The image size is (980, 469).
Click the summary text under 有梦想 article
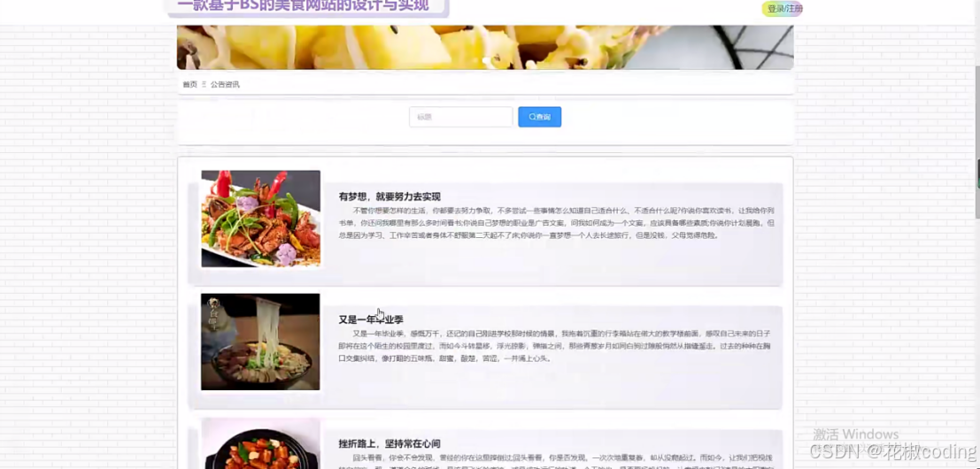tap(556, 223)
